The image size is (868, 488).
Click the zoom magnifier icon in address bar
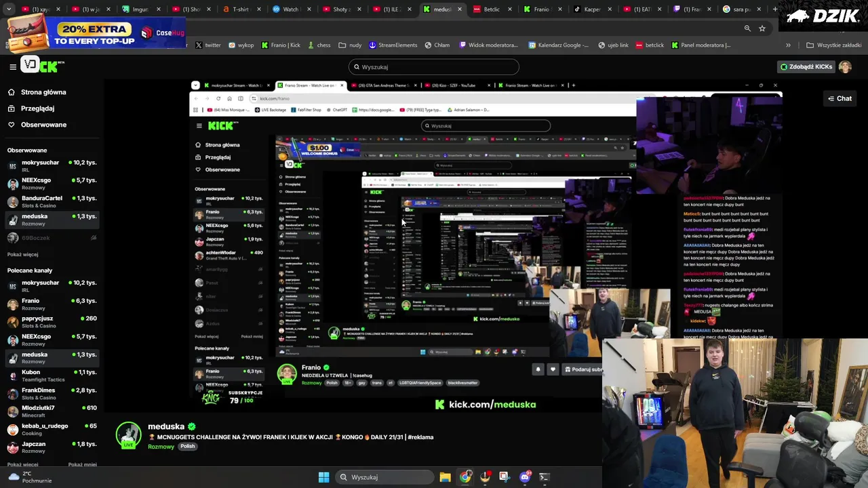[x=747, y=28]
